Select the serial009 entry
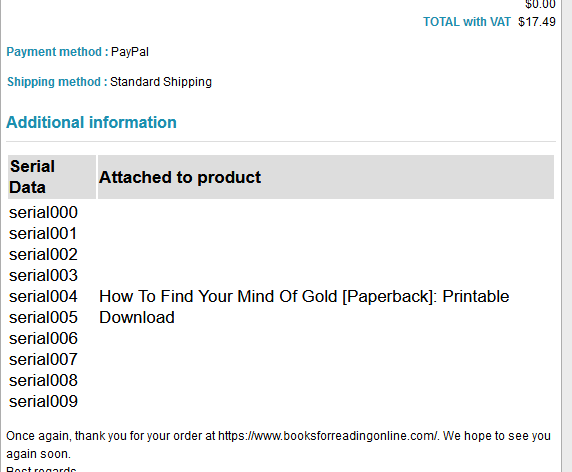The image size is (572, 472). click(43, 402)
